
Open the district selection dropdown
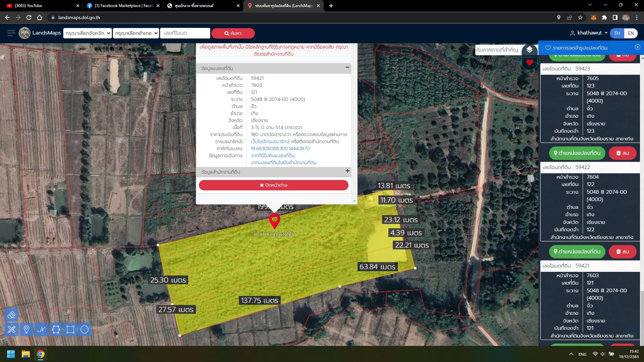point(136,33)
